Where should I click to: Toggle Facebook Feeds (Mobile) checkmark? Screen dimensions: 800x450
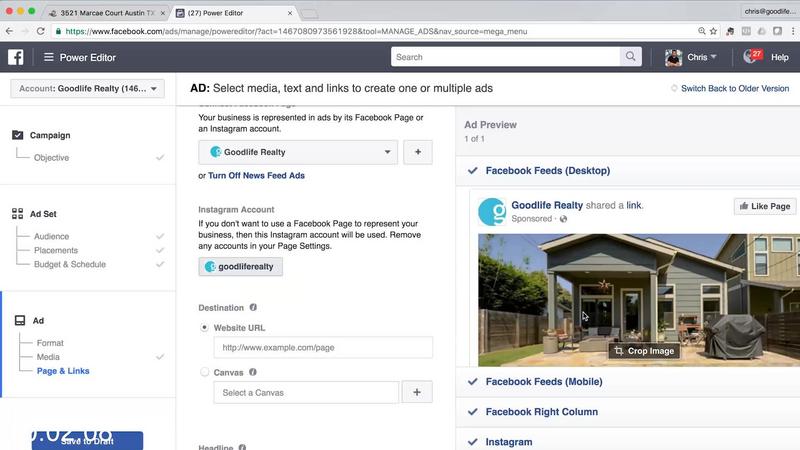[472, 382]
